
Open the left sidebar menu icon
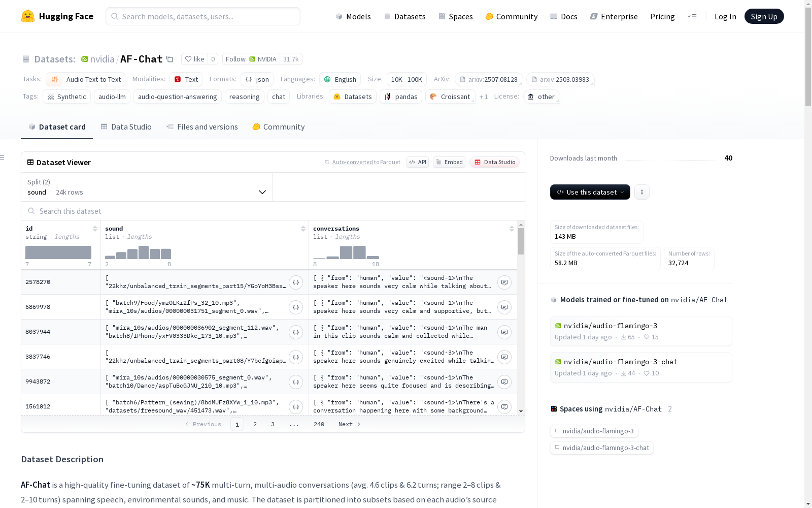point(3,157)
